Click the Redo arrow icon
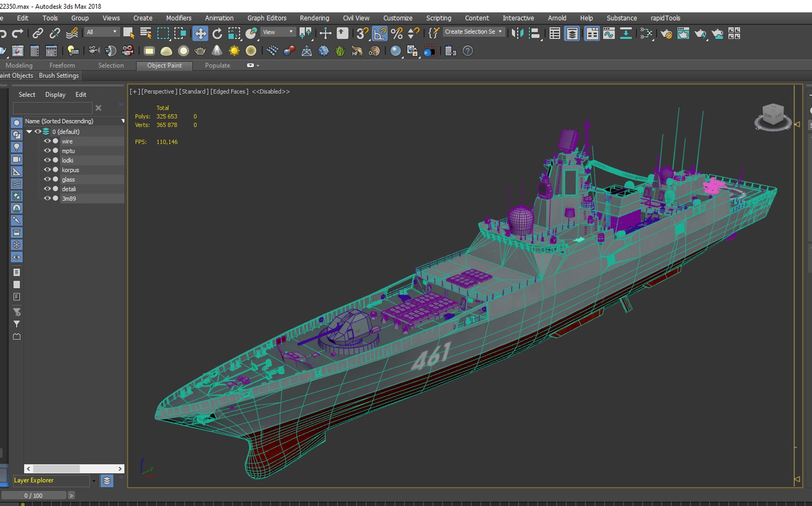Image resolution: width=812 pixels, height=506 pixels. 17,33
